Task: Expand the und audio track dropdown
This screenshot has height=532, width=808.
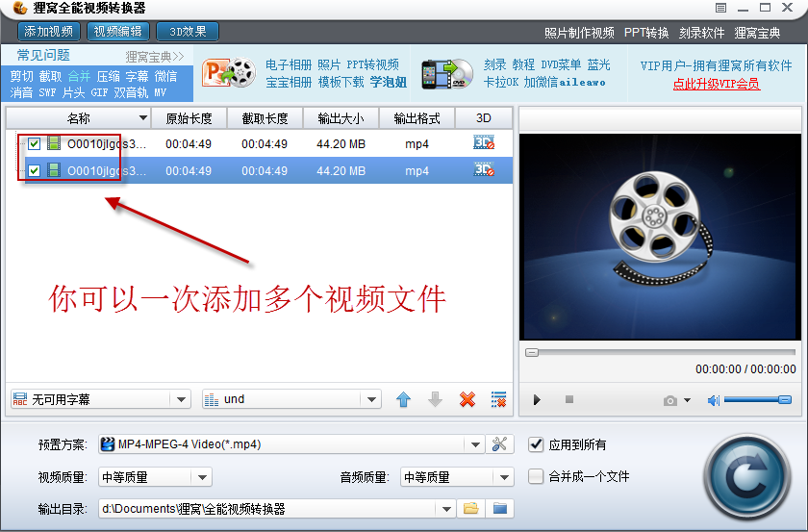Action: pyautogui.click(x=371, y=399)
